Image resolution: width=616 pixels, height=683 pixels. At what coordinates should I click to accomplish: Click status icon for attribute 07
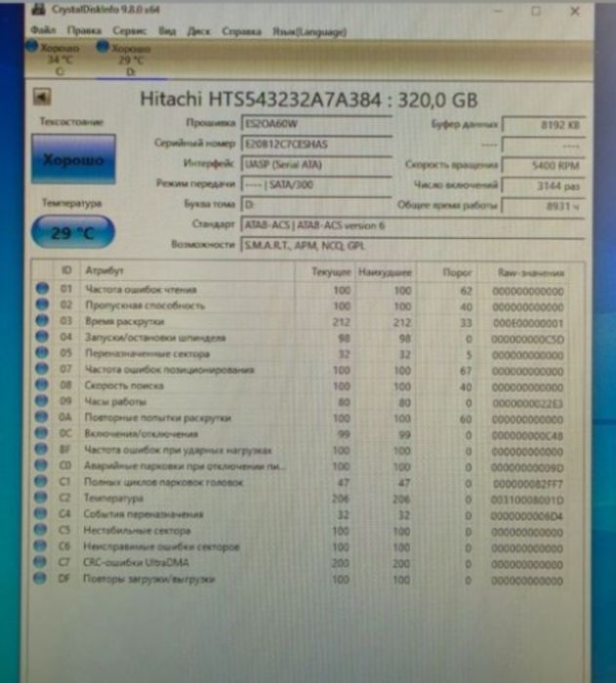click(x=42, y=369)
